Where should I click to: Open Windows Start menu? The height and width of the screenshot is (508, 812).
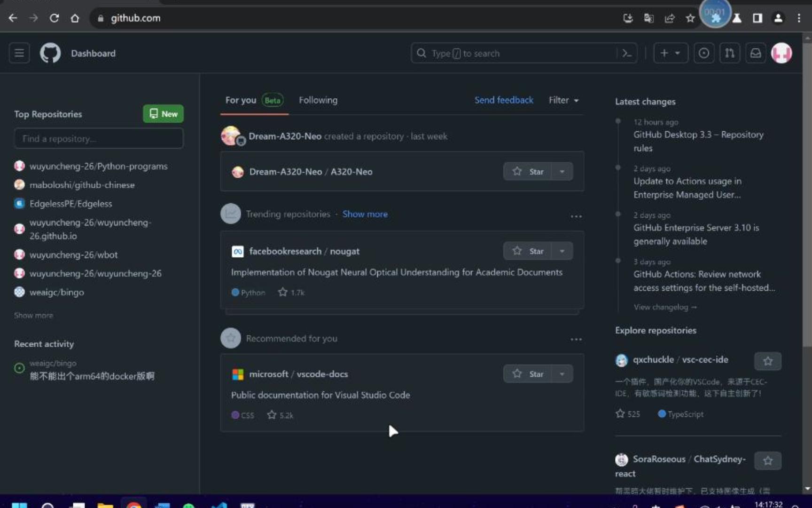point(19,505)
